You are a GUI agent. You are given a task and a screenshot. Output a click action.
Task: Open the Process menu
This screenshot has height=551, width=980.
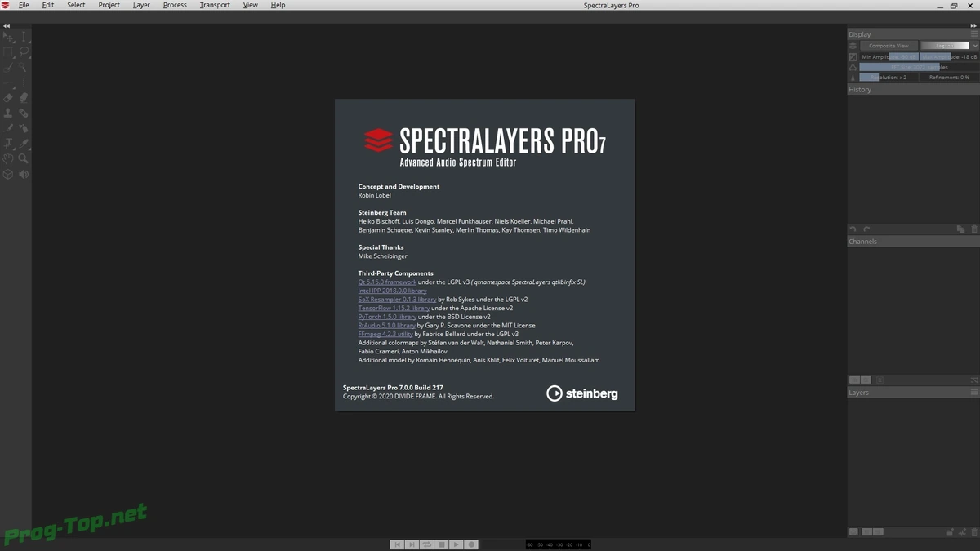click(x=175, y=5)
